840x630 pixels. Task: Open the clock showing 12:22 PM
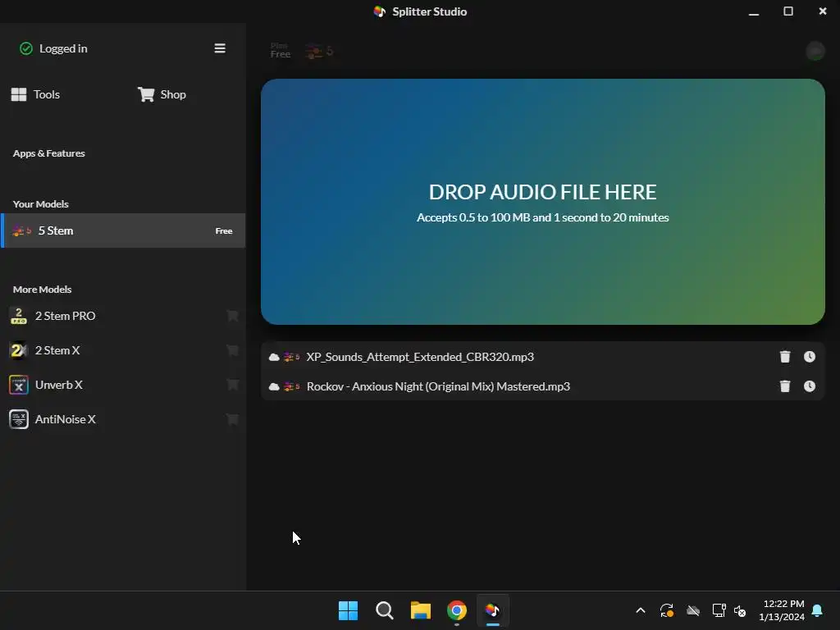782,610
